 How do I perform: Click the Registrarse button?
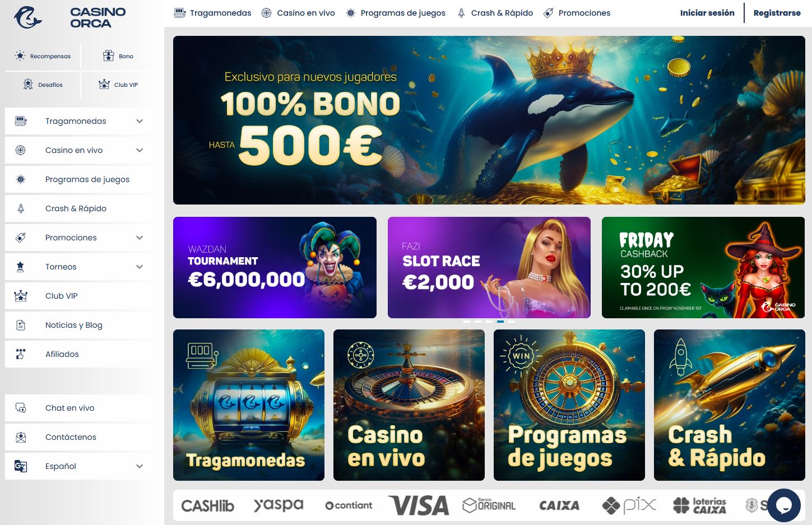coord(777,13)
